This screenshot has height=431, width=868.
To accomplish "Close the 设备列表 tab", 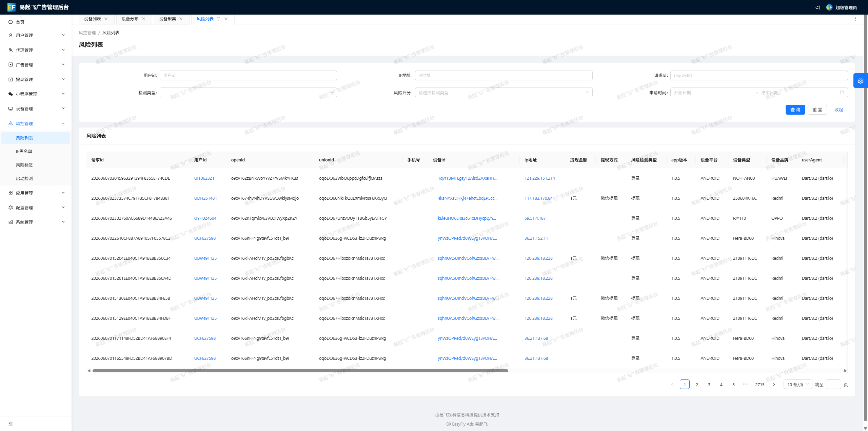I will (106, 19).
